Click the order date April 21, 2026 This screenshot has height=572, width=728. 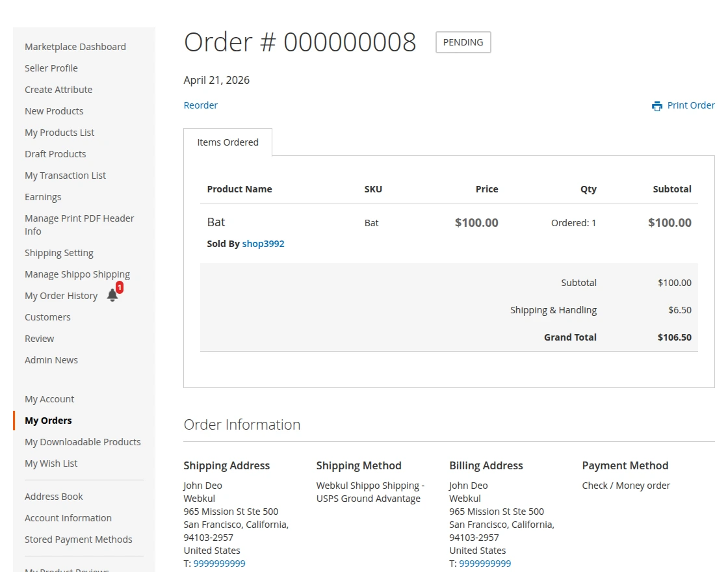click(216, 81)
